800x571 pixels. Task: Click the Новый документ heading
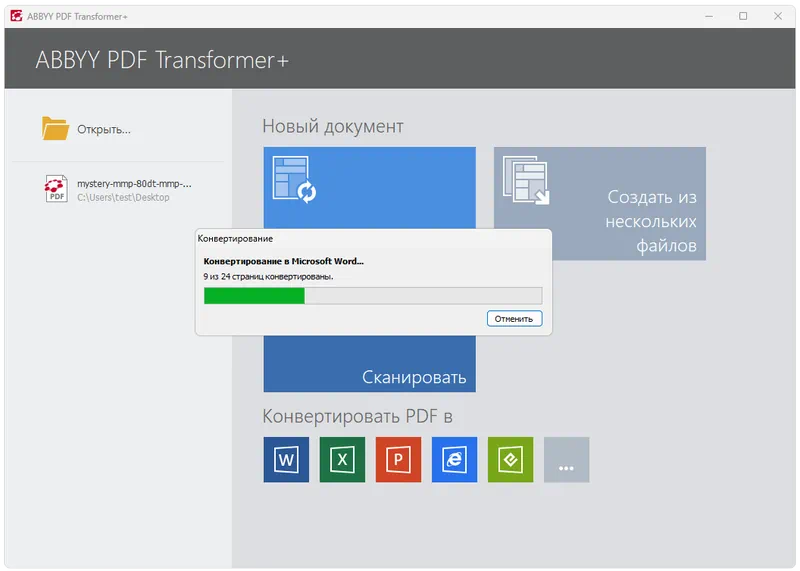point(333,126)
